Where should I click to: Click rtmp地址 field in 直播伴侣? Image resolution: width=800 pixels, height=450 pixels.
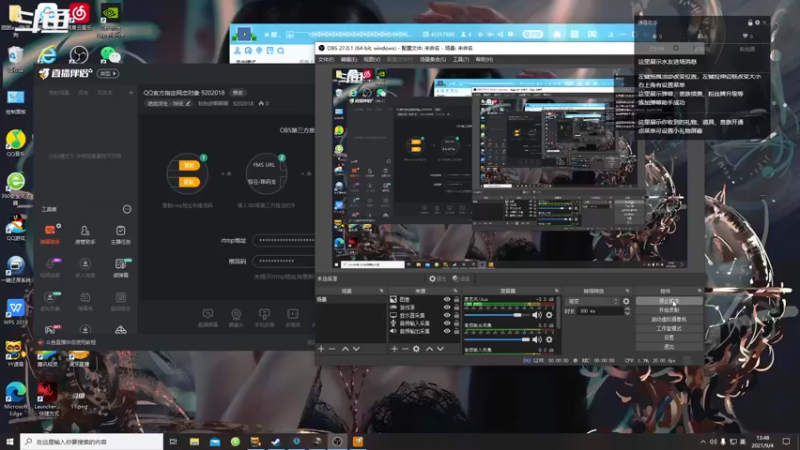click(x=284, y=240)
